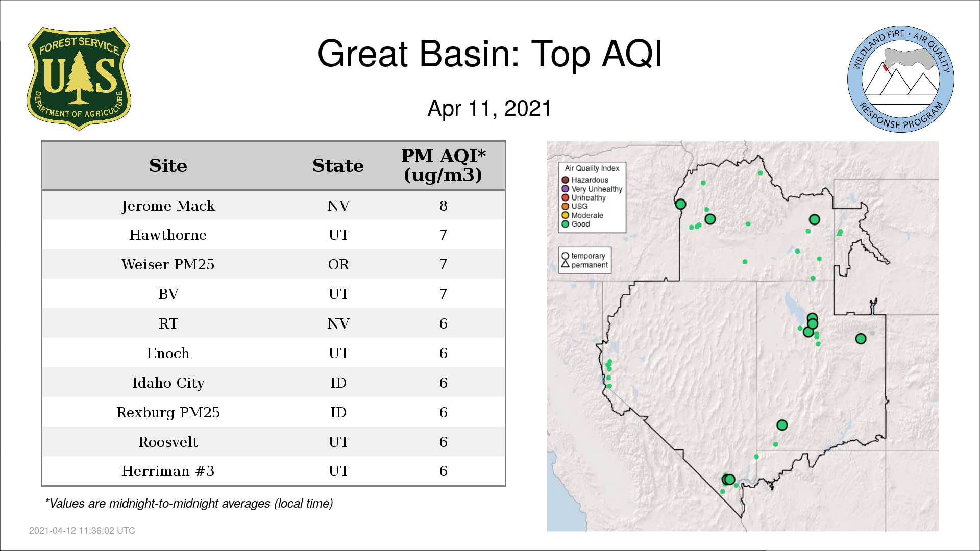Select the 'Weiser PM25' site cell
Viewport: 980px width, 551px height.
pyautogui.click(x=168, y=264)
